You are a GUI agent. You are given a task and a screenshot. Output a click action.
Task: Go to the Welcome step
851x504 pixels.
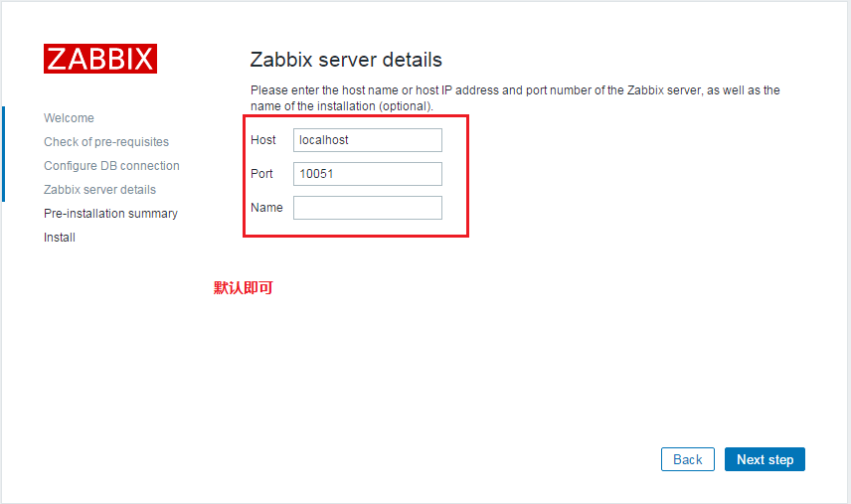tap(69, 118)
